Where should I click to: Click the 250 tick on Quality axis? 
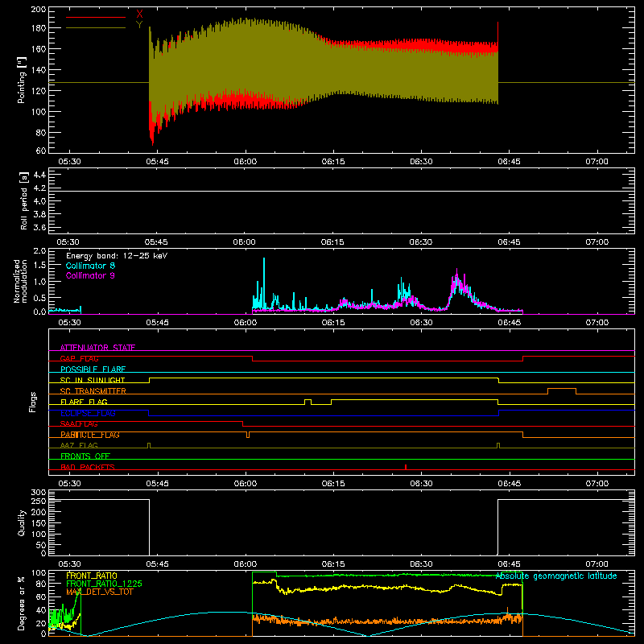pos(39,501)
